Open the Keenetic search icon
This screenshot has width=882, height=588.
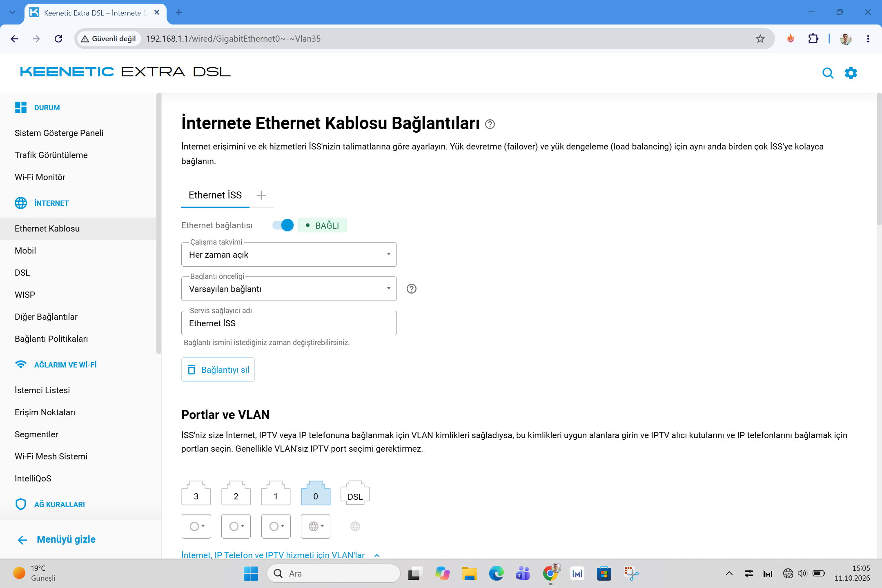(828, 73)
